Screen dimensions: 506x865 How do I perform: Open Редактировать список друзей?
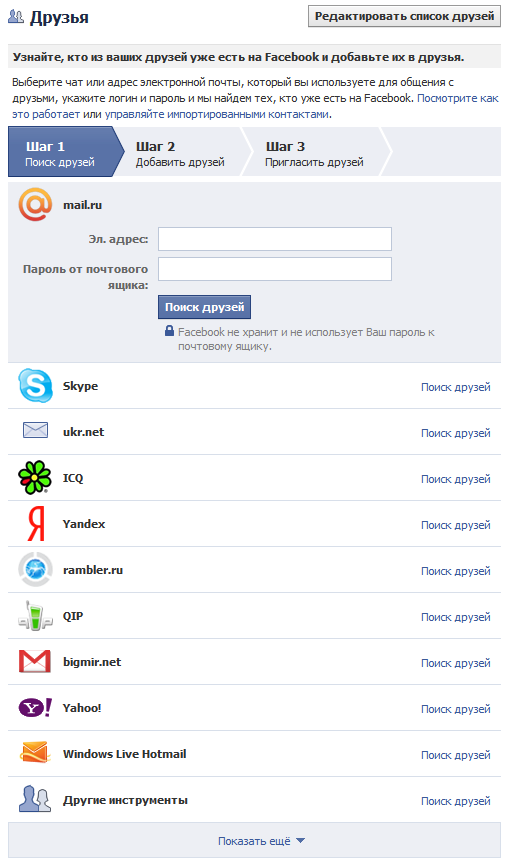pyautogui.click(x=404, y=17)
